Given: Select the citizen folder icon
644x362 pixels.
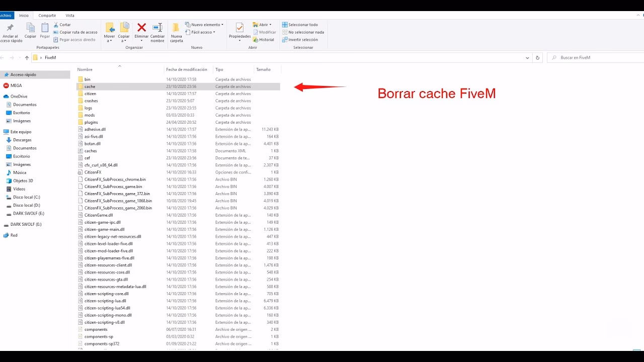Looking at the screenshot, I should (x=80, y=94).
